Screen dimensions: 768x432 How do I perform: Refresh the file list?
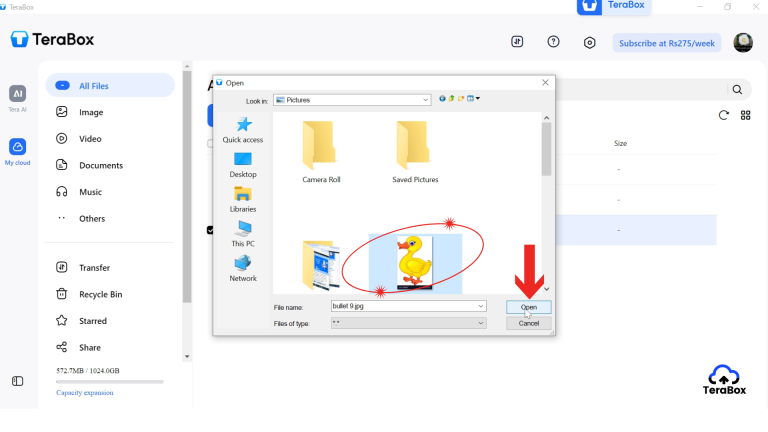tap(723, 115)
